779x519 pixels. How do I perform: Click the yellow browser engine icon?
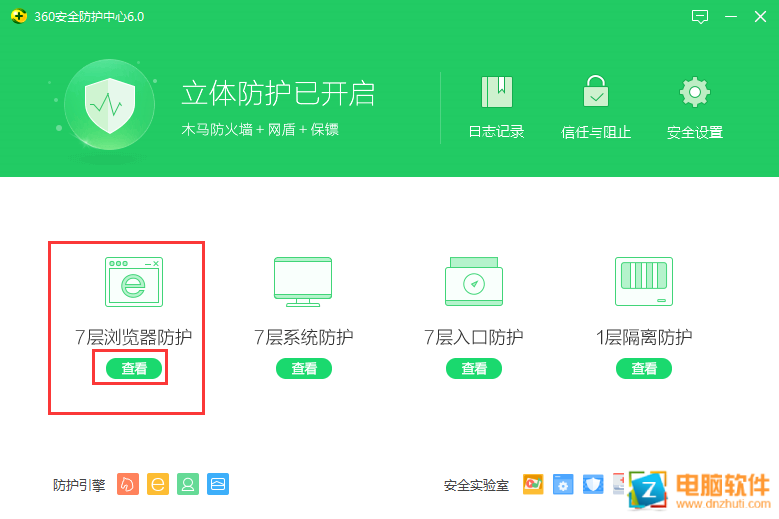coord(158,484)
